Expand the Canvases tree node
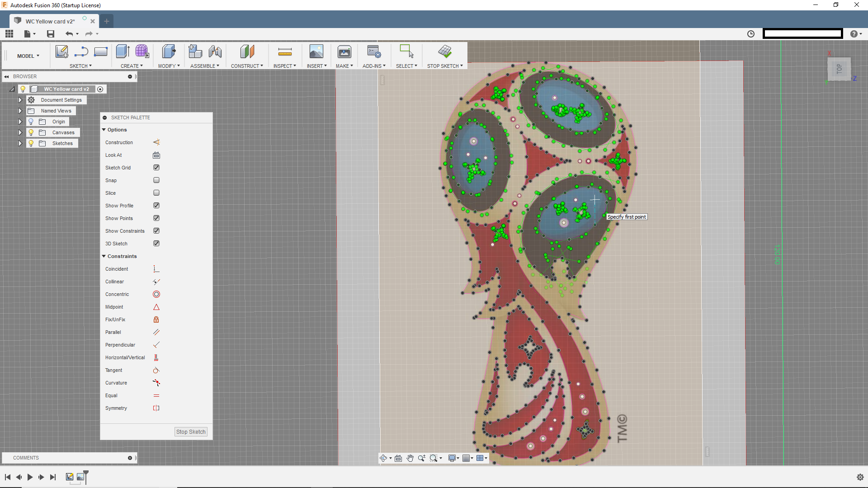 20,132
